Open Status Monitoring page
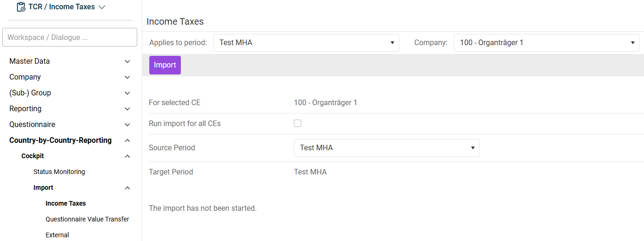644x241 pixels. coord(59,172)
